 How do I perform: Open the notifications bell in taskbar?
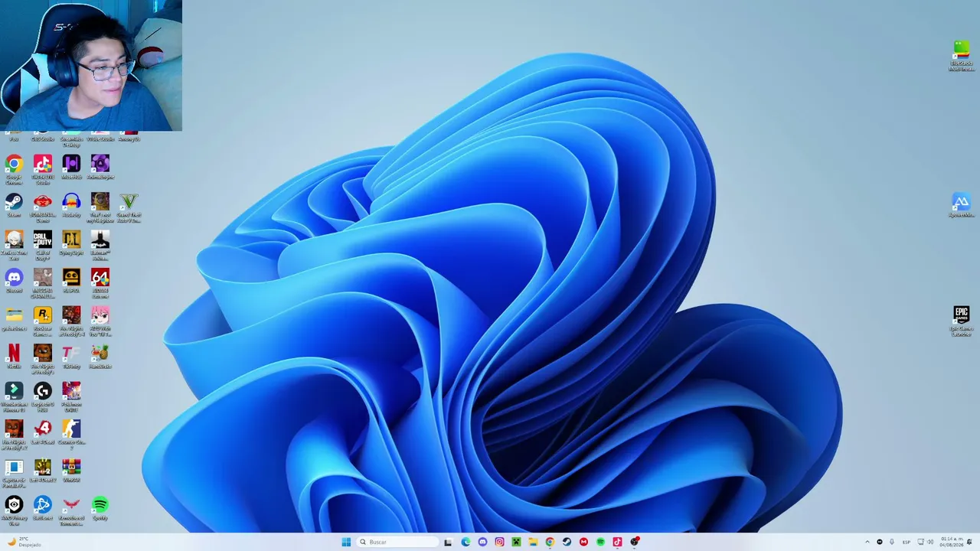tap(970, 542)
